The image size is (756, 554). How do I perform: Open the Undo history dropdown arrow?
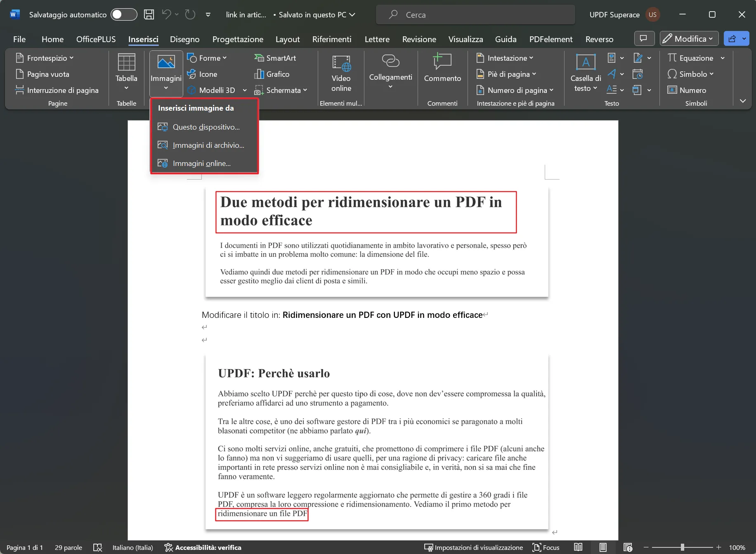pyautogui.click(x=177, y=14)
